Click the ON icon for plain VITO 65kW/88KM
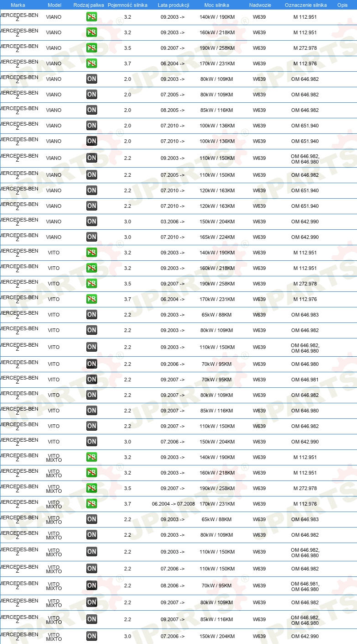 pyautogui.click(x=91, y=315)
